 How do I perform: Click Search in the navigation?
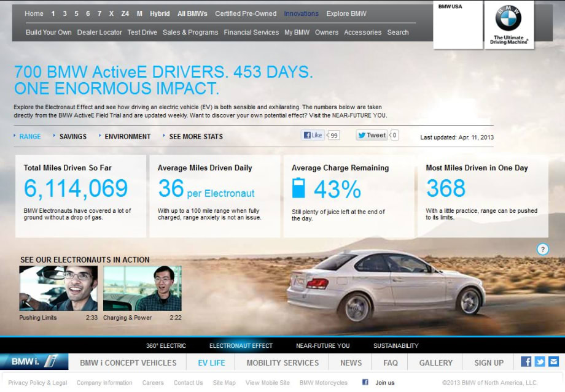[398, 33]
